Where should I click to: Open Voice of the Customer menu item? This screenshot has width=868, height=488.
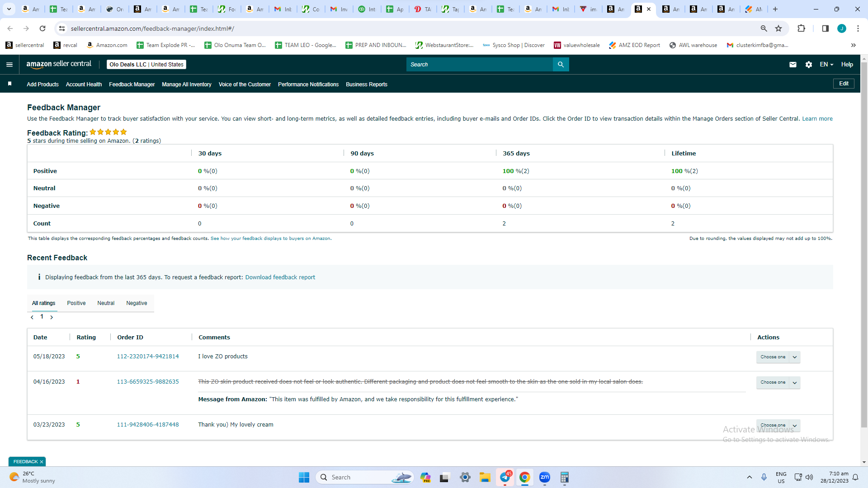pos(245,84)
